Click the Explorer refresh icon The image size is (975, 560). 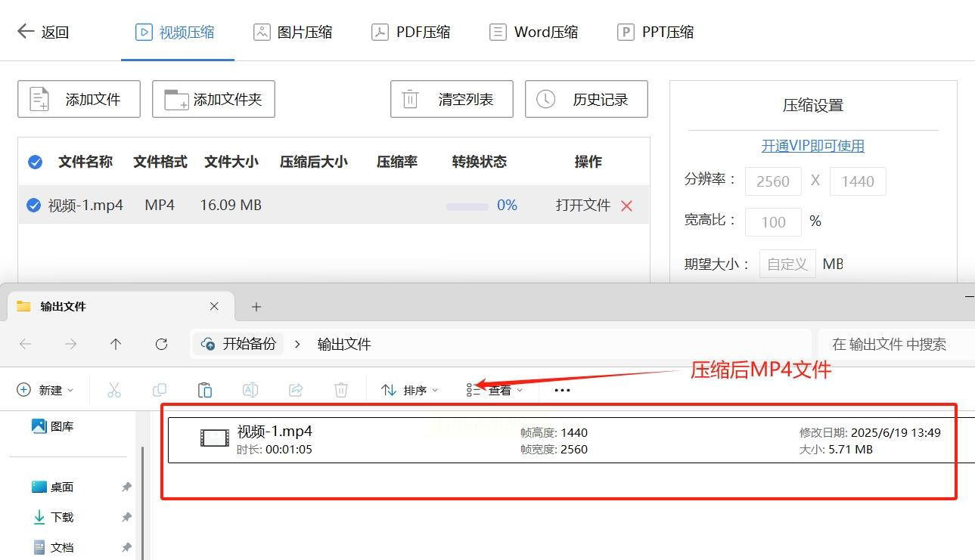pyautogui.click(x=161, y=344)
